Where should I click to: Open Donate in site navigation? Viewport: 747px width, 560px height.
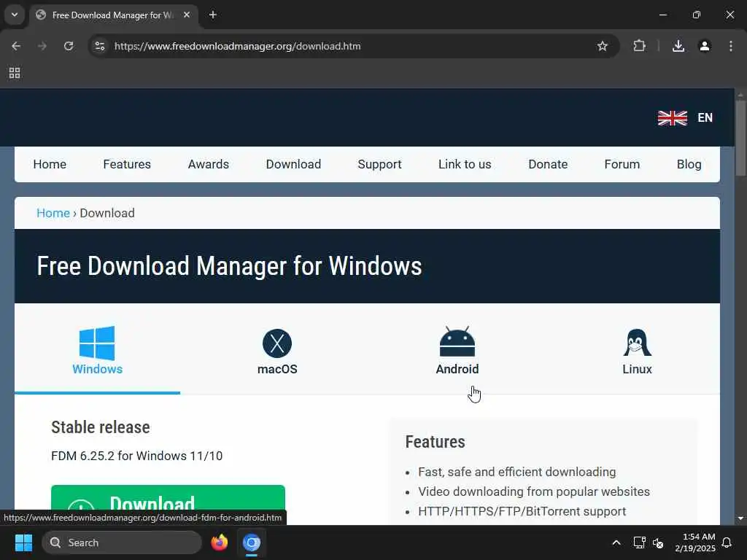(548, 164)
